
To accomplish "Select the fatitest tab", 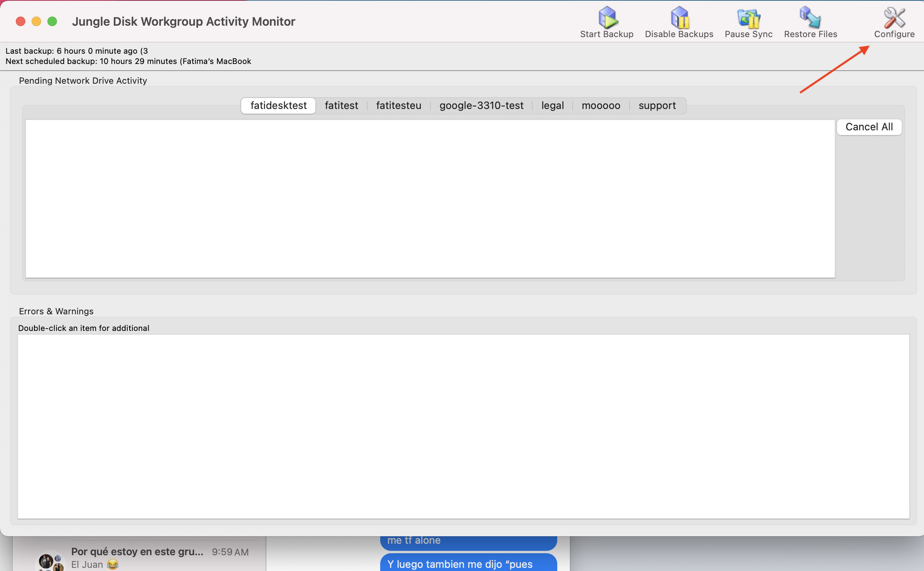I will click(341, 105).
